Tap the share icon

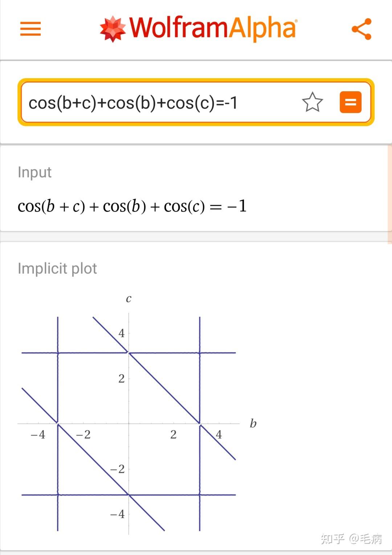[362, 29]
